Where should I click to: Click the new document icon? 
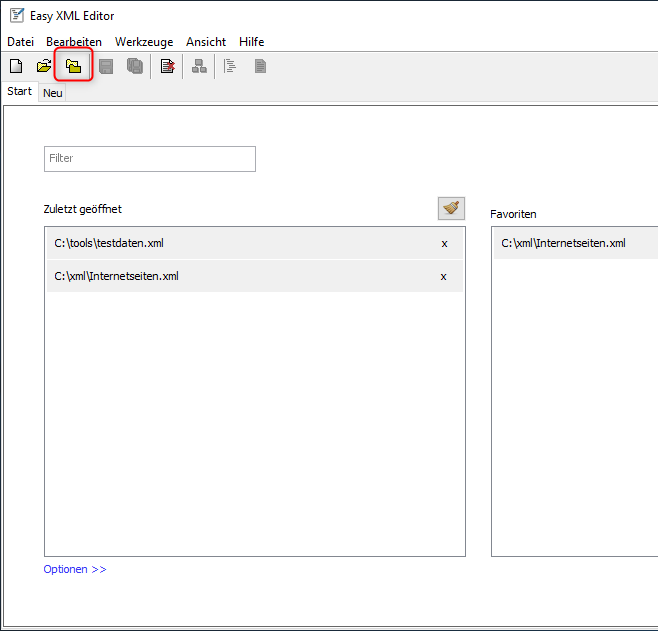pos(16,67)
